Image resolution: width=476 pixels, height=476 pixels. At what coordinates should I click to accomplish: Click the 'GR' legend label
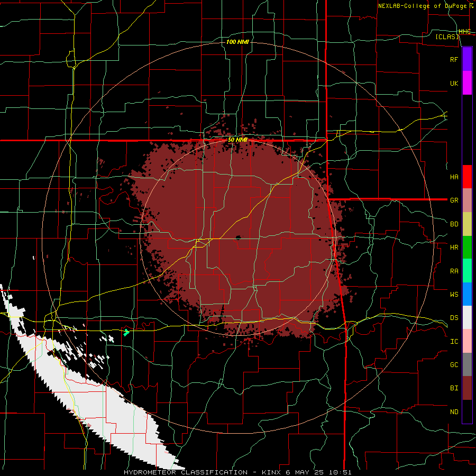click(x=454, y=200)
